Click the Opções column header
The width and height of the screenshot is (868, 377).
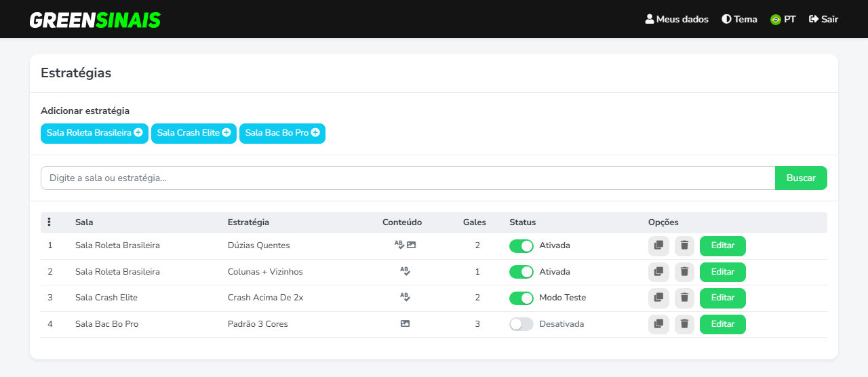[x=663, y=222]
